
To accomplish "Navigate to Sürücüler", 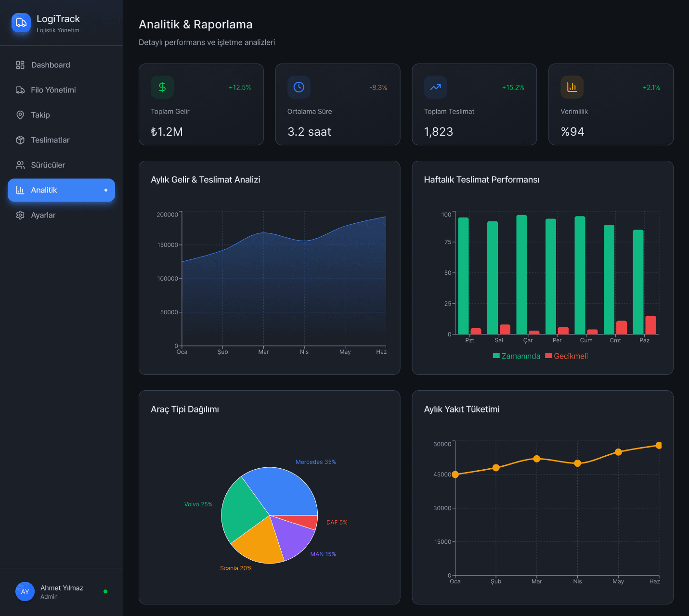I will tap(62, 165).
